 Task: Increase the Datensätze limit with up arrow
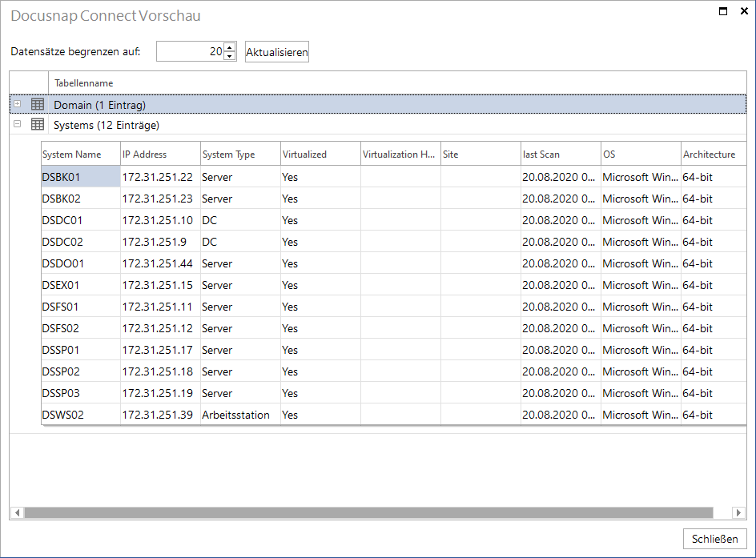(230, 47)
